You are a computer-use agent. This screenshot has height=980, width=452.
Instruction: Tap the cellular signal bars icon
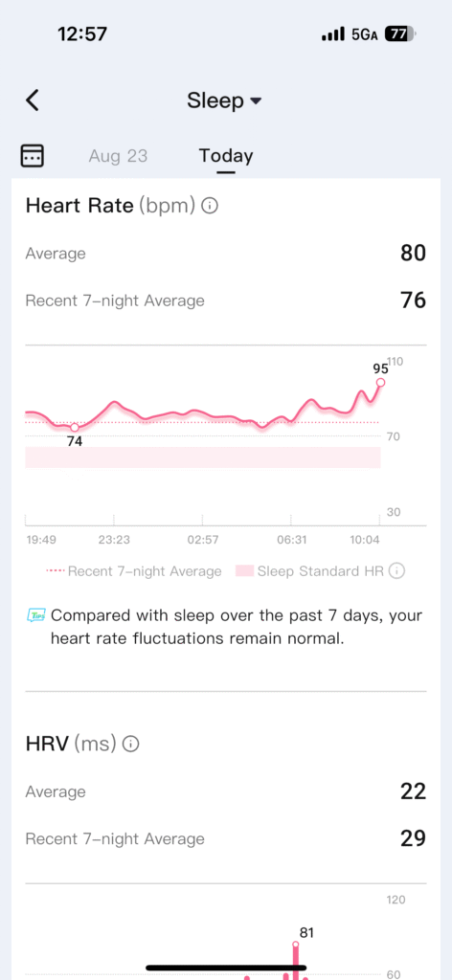334,35
